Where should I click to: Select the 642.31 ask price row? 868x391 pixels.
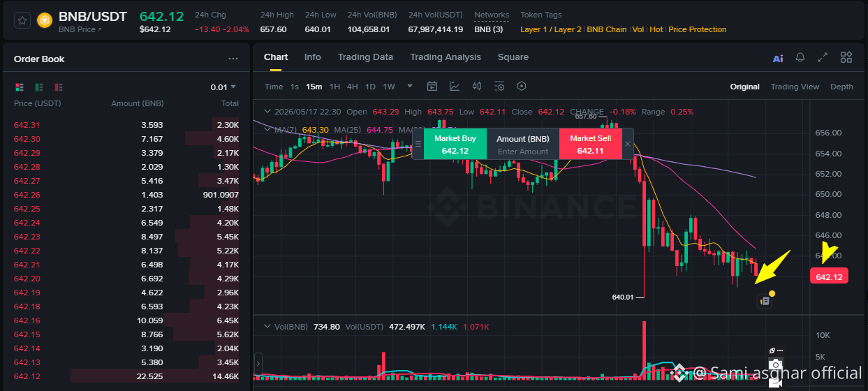[126, 125]
